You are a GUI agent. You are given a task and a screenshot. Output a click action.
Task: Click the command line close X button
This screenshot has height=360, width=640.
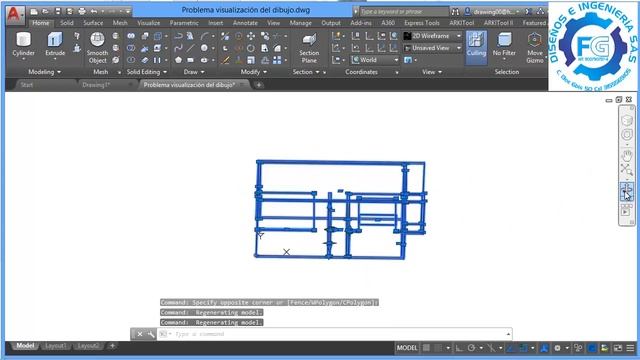(x=140, y=334)
